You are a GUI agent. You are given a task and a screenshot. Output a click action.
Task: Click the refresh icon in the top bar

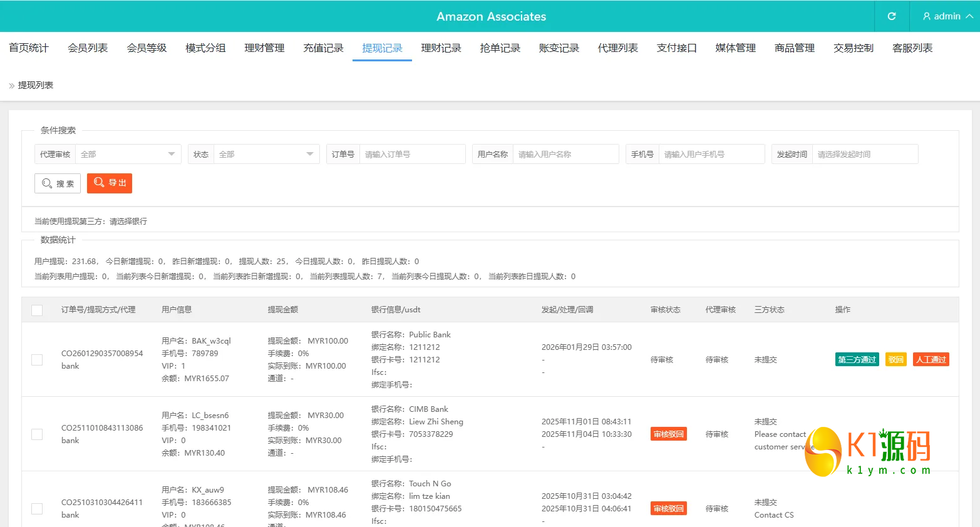(x=890, y=16)
